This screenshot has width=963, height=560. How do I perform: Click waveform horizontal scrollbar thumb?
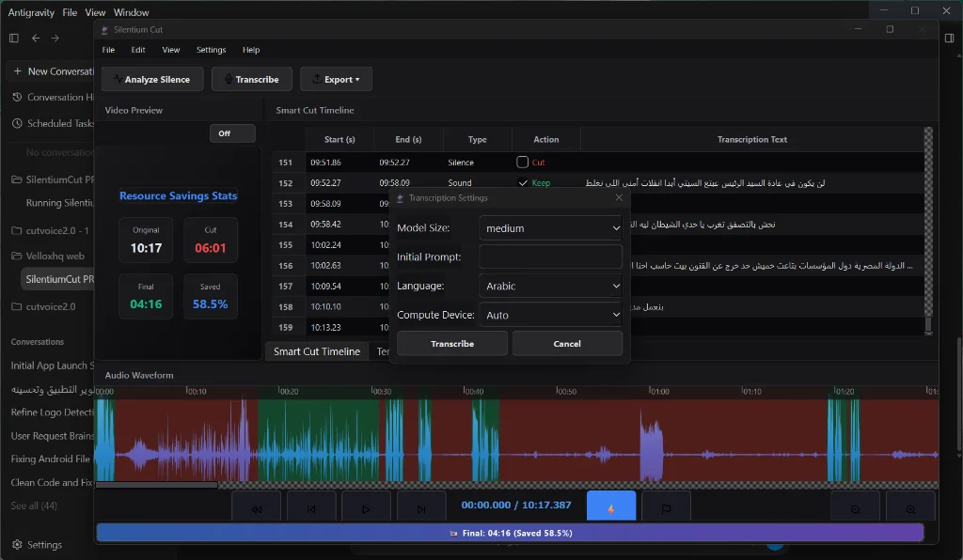pos(157,485)
